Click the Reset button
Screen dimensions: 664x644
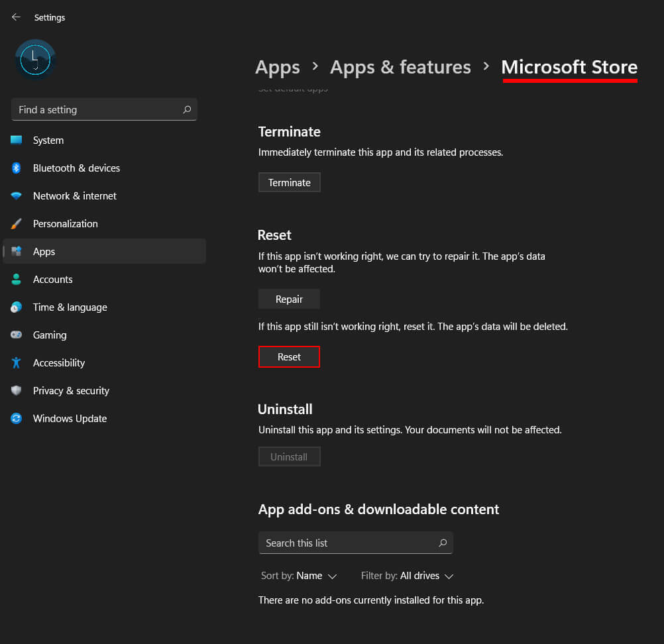(x=289, y=357)
